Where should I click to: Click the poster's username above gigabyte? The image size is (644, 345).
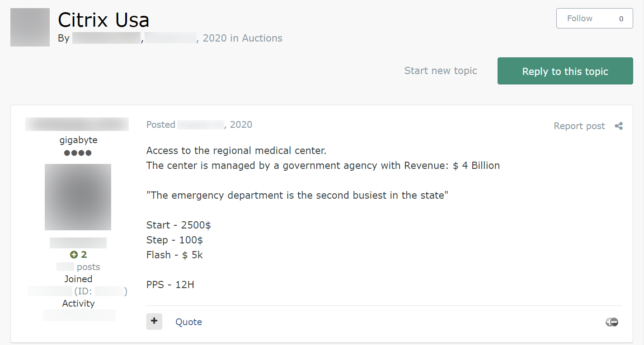(77, 124)
